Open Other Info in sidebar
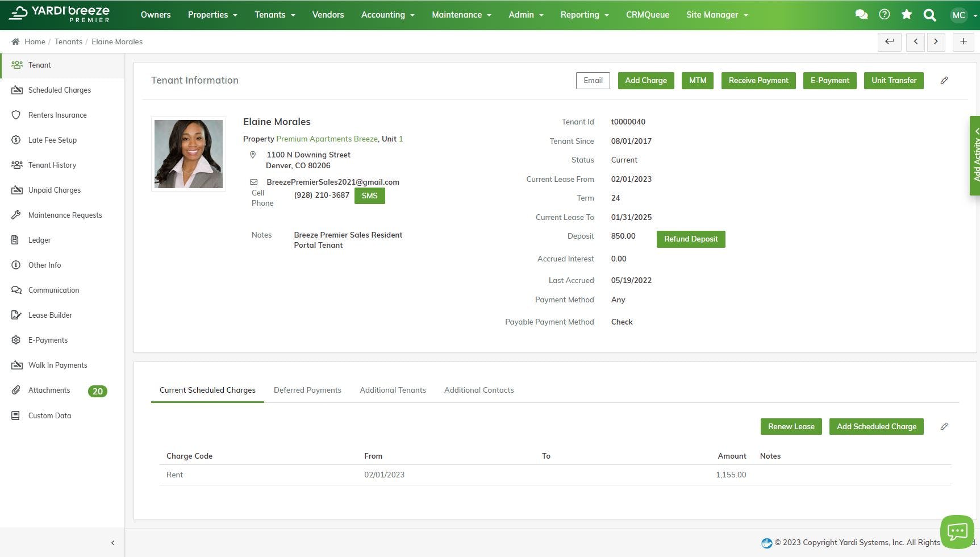The width and height of the screenshot is (980, 557). click(x=62, y=265)
